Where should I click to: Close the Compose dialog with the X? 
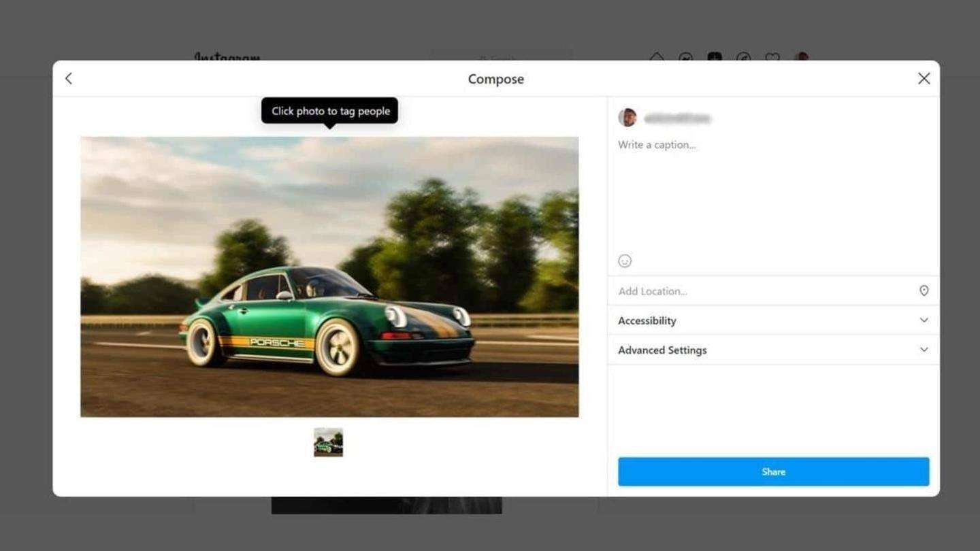click(x=924, y=79)
